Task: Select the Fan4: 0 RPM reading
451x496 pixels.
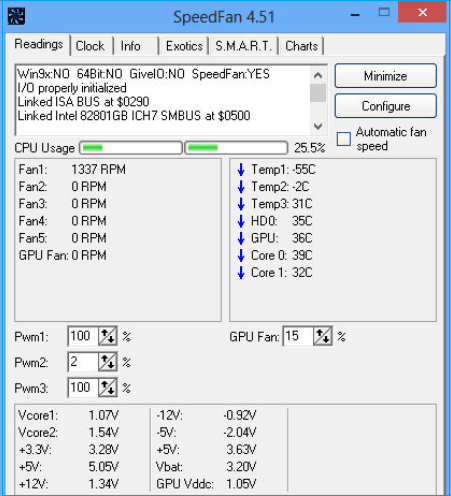Action: pos(63,221)
